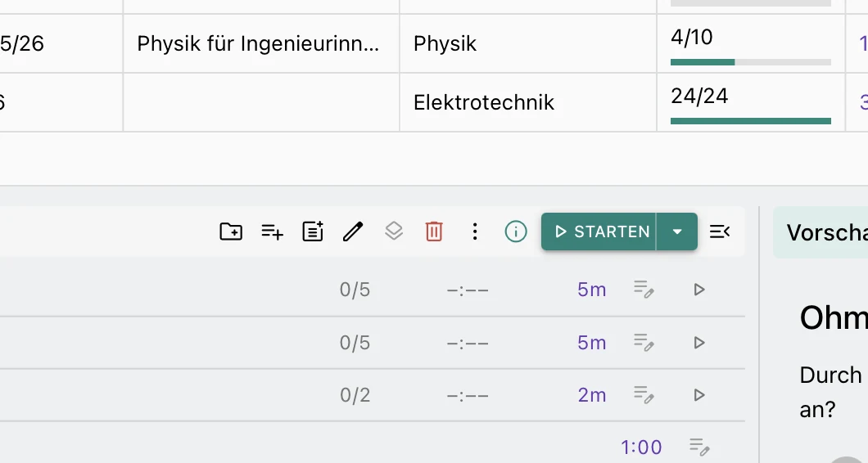Select the pencil edit icon
868x463 pixels.
tap(353, 231)
